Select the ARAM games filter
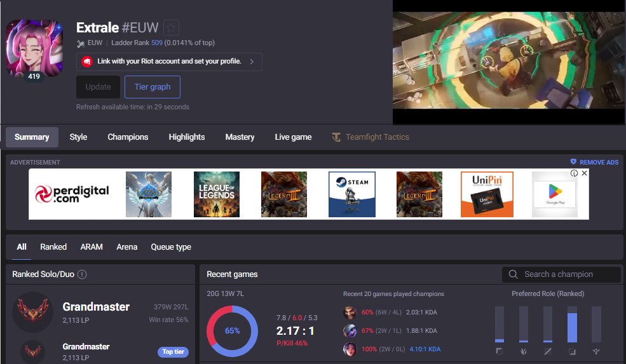The height and width of the screenshot is (364, 626). pos(92,247)
